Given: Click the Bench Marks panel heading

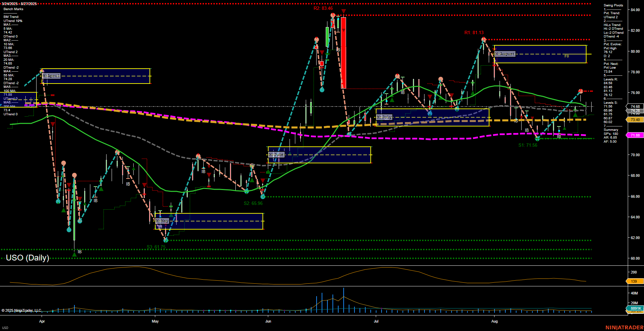Looking at the screenshot, I should tap(14, 9).
